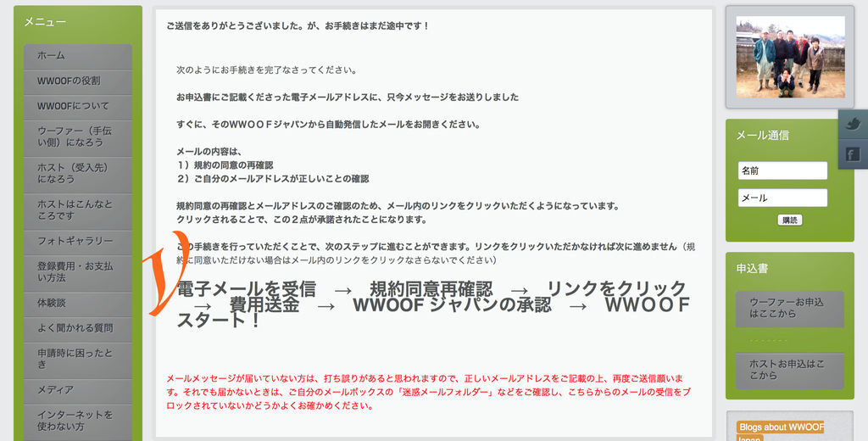The height and width of the screenshot is (441, 868).
Task: Open 体験談 menu item
Action: 78,303
